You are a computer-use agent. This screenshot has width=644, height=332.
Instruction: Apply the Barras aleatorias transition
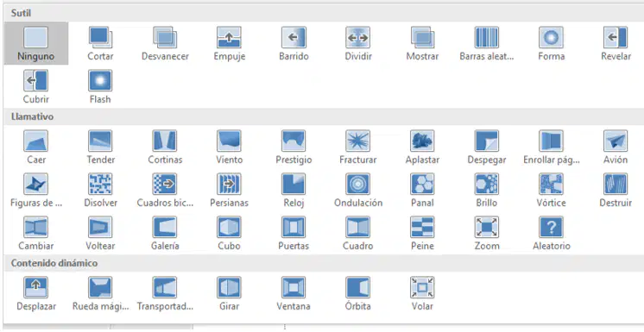point(487,43)
